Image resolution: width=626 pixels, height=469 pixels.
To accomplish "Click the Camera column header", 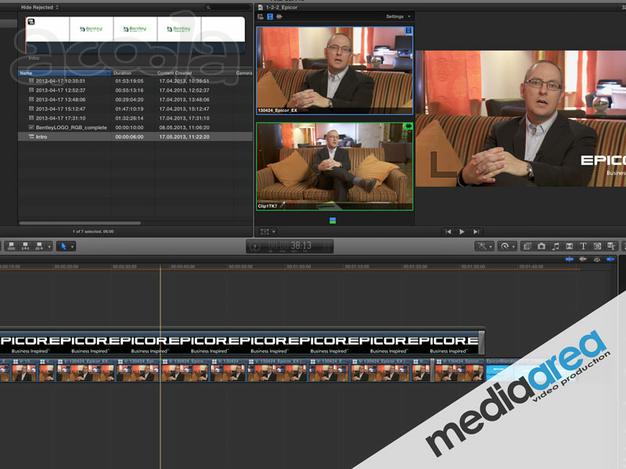I will click(244, 73).
